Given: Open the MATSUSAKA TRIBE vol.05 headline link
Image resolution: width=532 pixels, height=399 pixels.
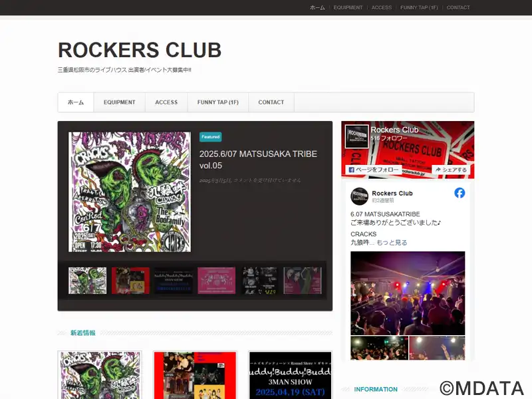Looking at the screenshot, I should click(258, 160).
